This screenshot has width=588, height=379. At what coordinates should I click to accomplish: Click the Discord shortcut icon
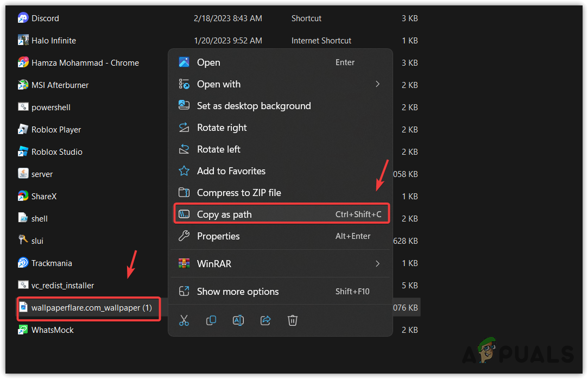23,18
